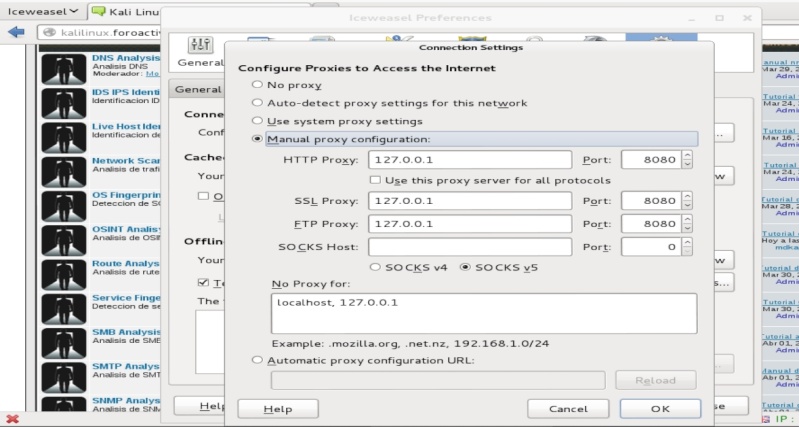
Task: Click the Automatic proxy configuration URL field
Action: point(438,381)
